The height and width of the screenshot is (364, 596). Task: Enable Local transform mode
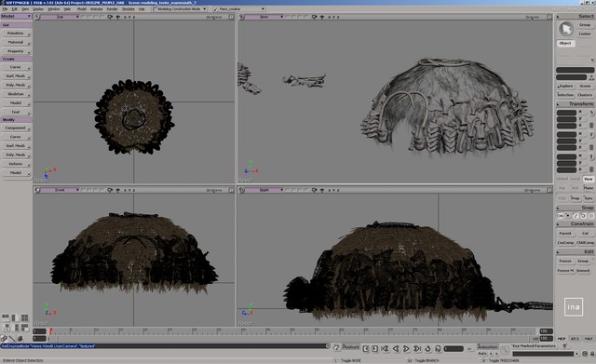[x=576, y=179]
